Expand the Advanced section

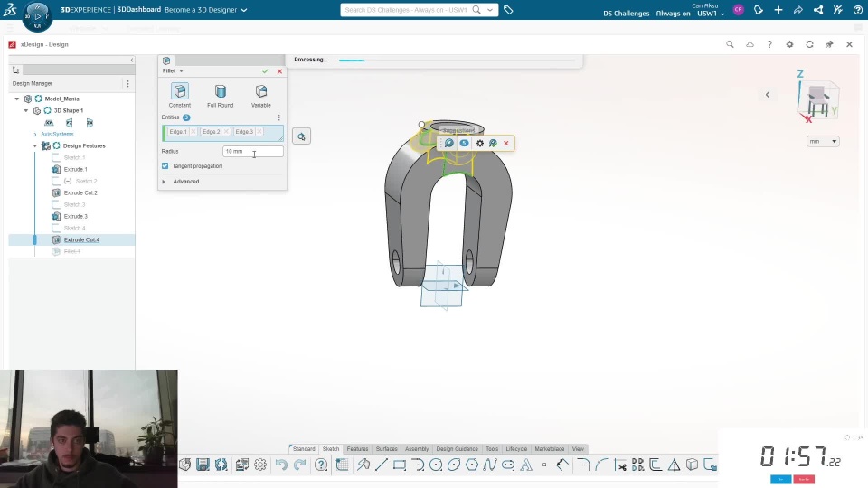[x=164, y=182]
